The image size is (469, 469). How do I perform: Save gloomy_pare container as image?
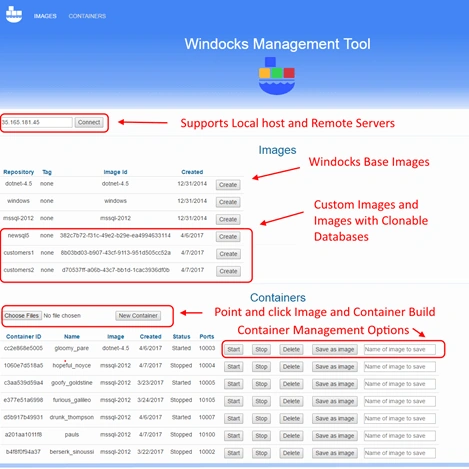point(335,349)
